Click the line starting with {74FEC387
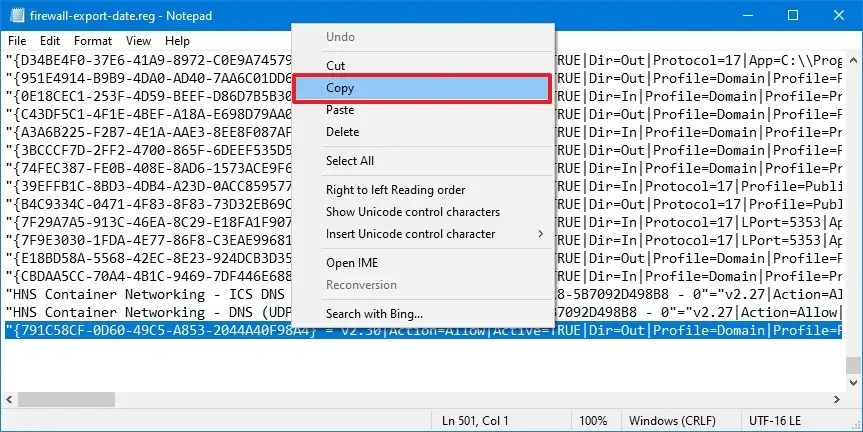 (148, 168)
